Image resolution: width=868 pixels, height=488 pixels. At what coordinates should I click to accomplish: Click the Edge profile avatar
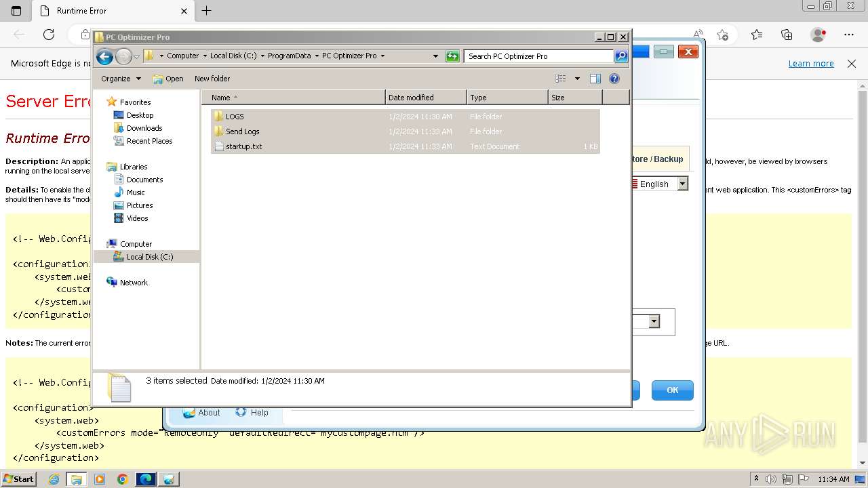pos(818,35)
